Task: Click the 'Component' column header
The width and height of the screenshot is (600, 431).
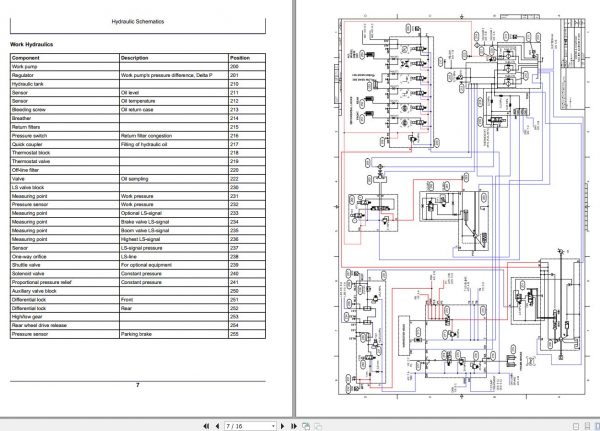Action: click(65, 58)
